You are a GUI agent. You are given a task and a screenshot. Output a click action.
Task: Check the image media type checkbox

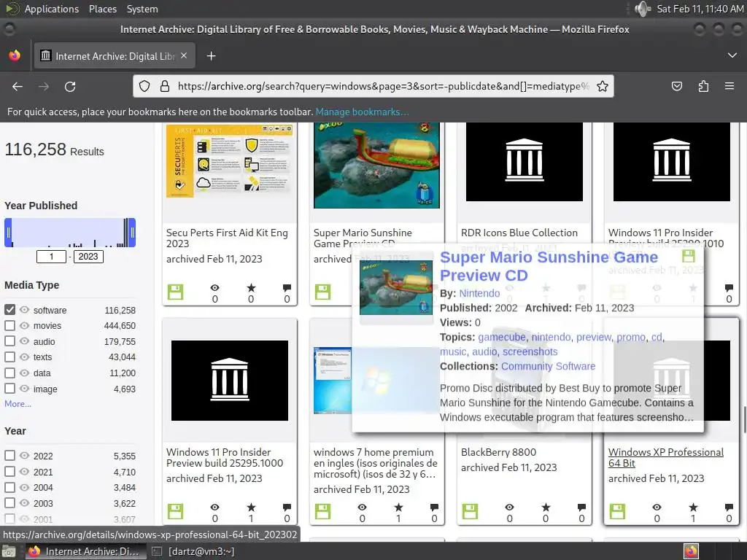click(x=9, y=389)
